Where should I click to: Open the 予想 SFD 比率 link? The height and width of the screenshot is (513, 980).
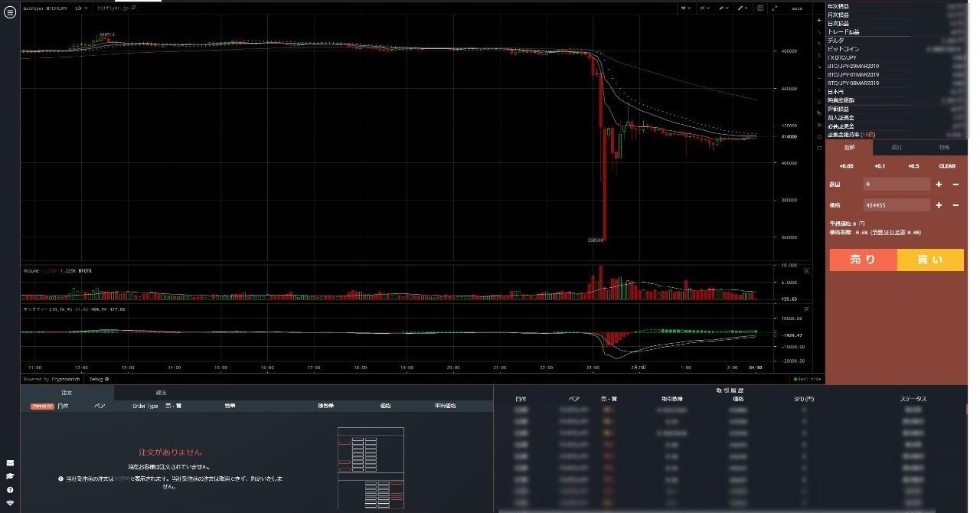(888, 232)
